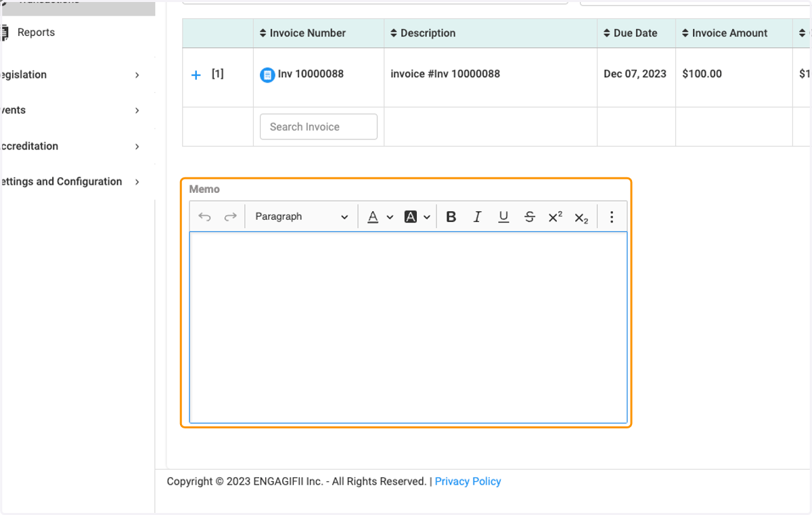Toggle underline formatting
Screen dimensions: 812x515
click(x=503, y=217)
